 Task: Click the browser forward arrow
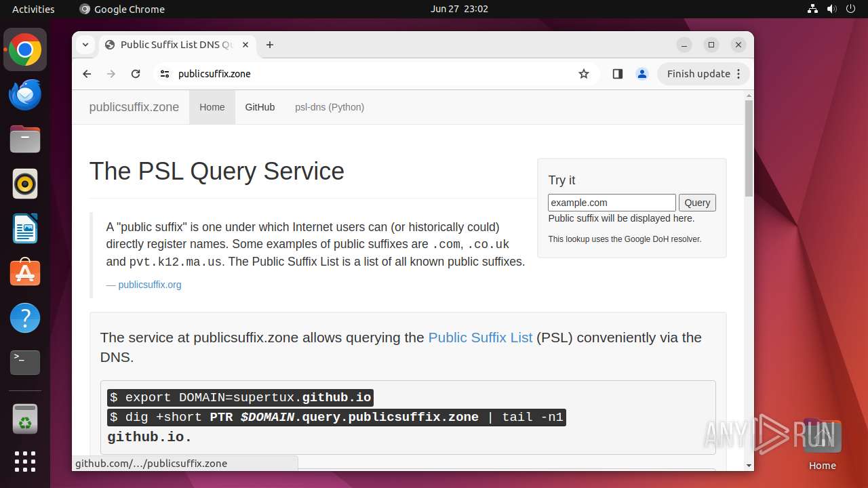coord(111,74)
